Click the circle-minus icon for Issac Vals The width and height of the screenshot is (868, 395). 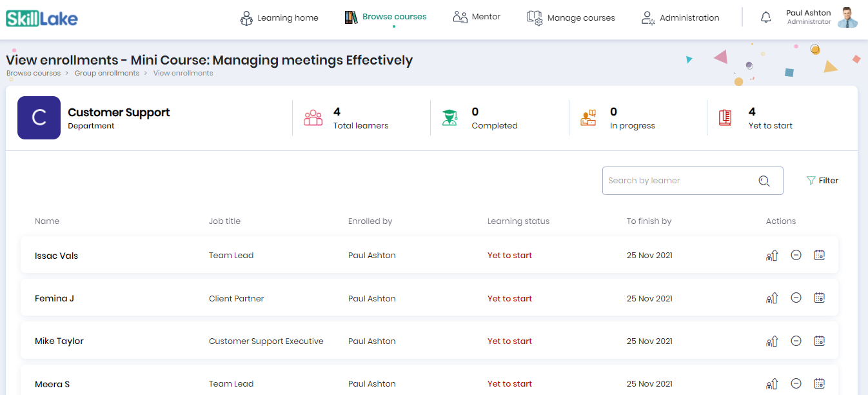click(796, 255)
